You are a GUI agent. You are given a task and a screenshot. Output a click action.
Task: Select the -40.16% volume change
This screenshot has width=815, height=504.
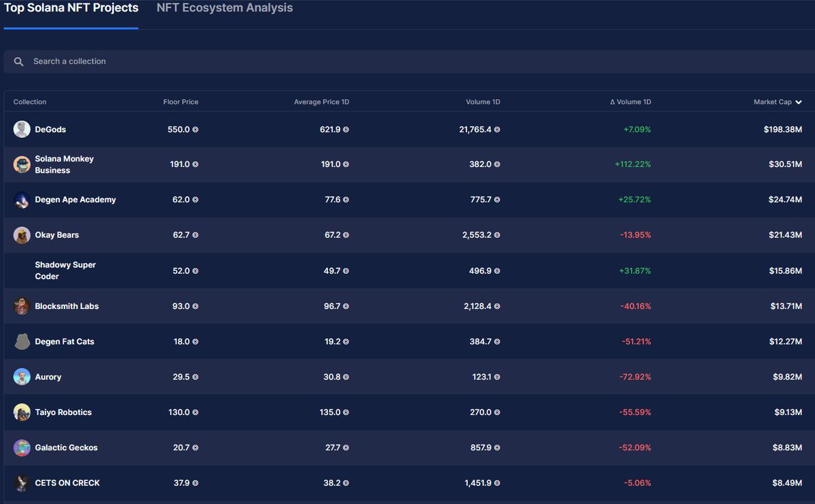click(636, 306)
